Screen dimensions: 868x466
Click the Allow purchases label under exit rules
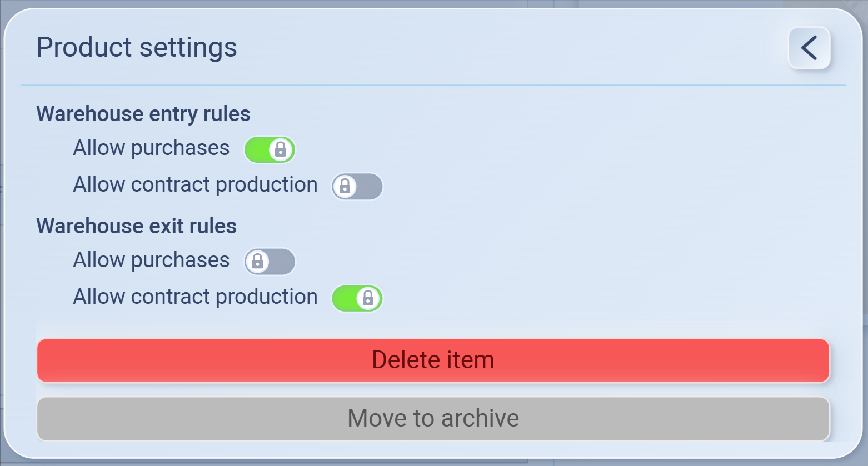click(x=151, y=260)
